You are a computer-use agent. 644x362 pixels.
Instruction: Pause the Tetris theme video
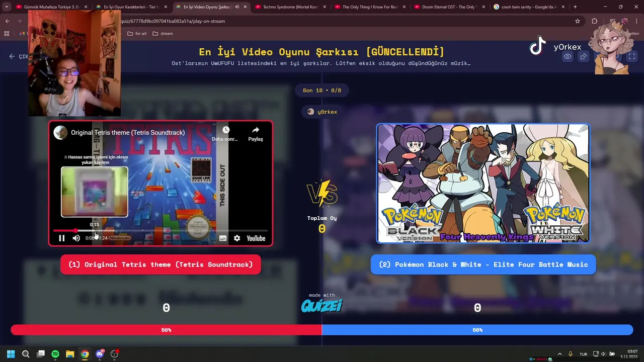(61, 238)
